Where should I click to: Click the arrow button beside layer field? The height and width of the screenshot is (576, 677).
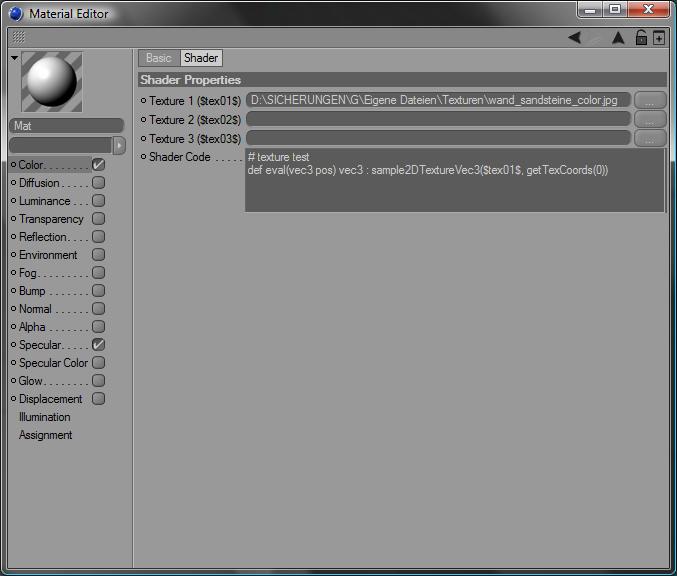pyautogui.click(x=119, y=145)
